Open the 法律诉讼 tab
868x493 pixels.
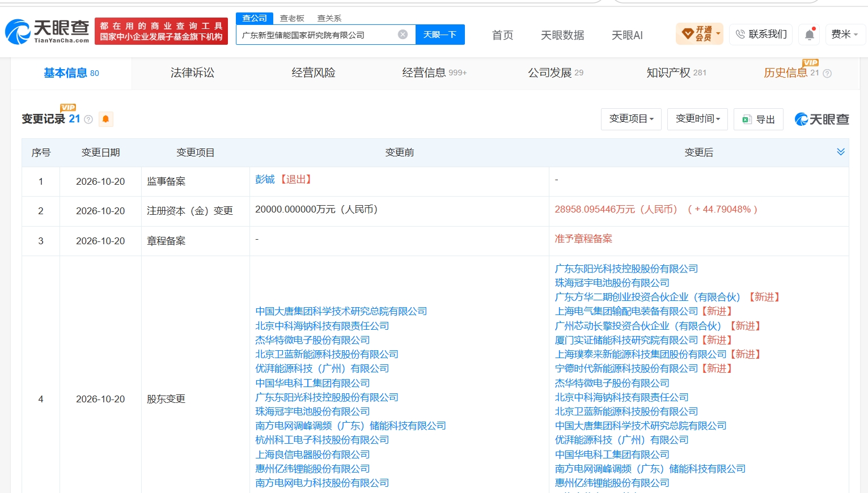click(x=192, y=73)
